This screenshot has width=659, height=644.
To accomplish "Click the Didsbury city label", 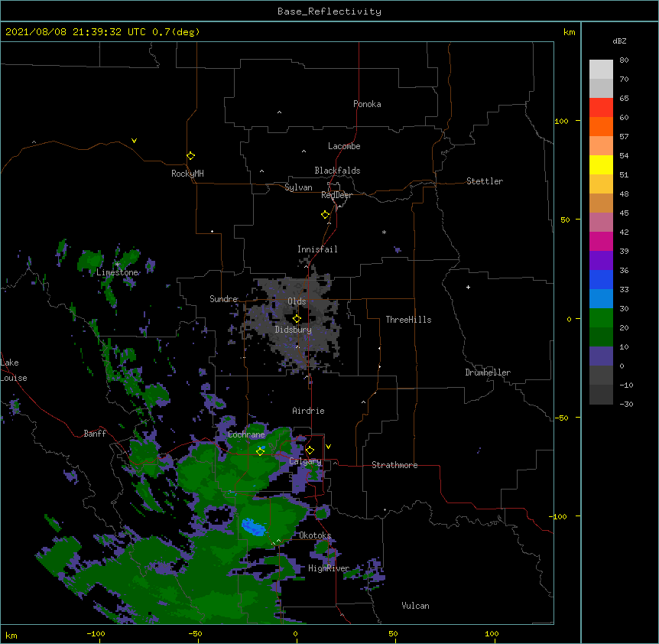I will pyautogui.click(x=294, y=330).
